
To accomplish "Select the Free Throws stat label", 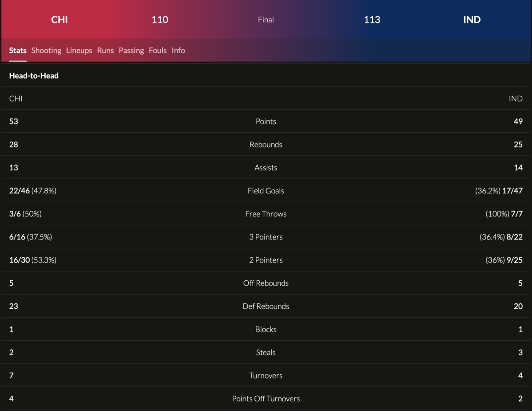I will 266,214.
